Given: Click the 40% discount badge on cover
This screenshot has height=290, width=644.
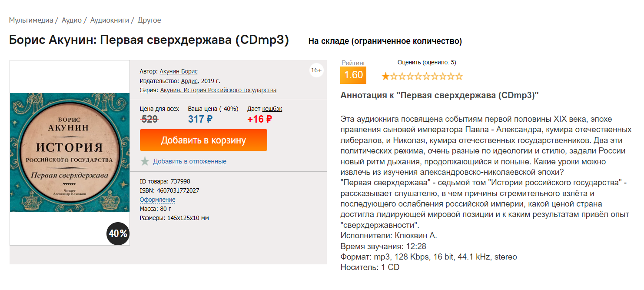Looking at the screenshot, I should click(x=118, y=233).
